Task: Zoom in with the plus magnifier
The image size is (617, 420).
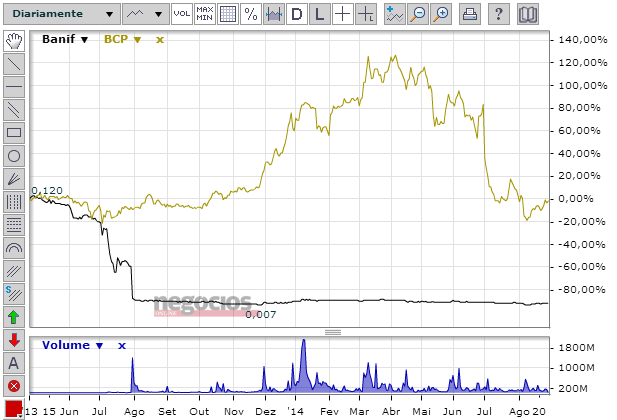Action: pyautogui.click(x=441, y=14)
